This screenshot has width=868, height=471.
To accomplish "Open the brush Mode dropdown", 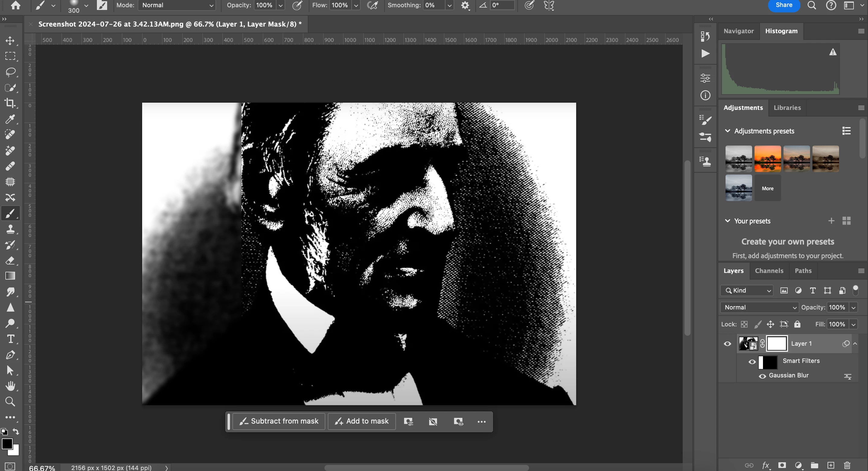I will [177, 5].
